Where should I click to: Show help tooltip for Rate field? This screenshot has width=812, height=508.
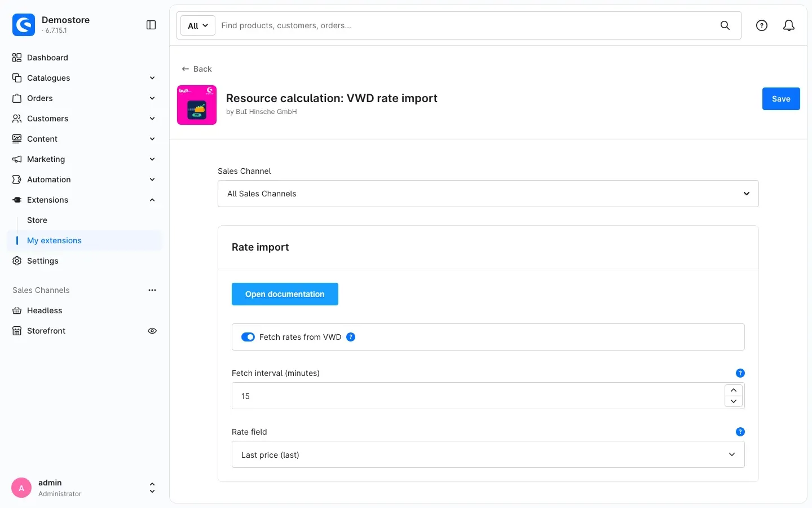coord(740,432)
